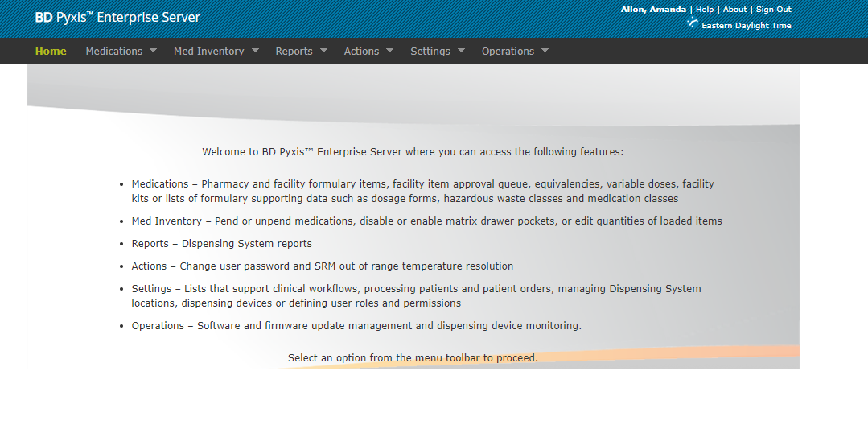
Task: Go to the Home tab
Action: tap(51, 51)
